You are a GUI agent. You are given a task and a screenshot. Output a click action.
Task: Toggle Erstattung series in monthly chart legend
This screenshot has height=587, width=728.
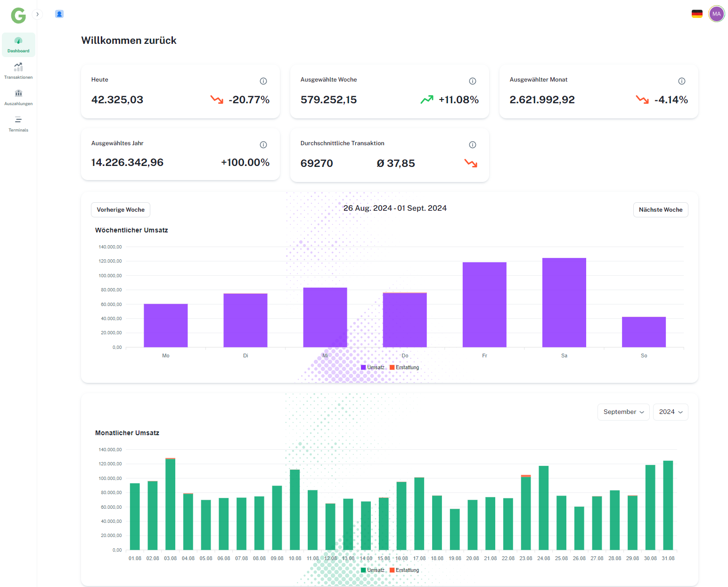pyautogui.click(x=404, y=570)
